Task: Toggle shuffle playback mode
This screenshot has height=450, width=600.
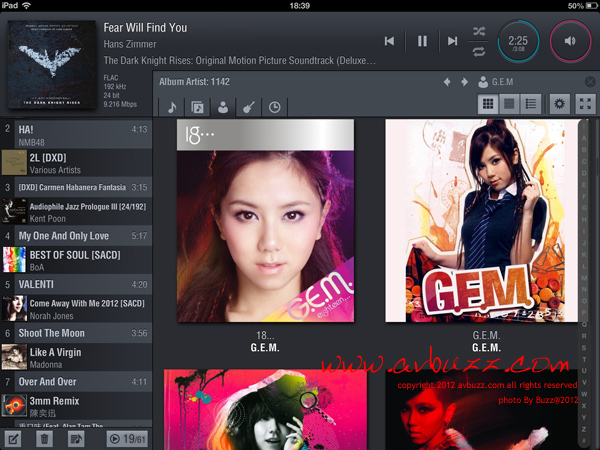Action: click(x=480, y=31)
